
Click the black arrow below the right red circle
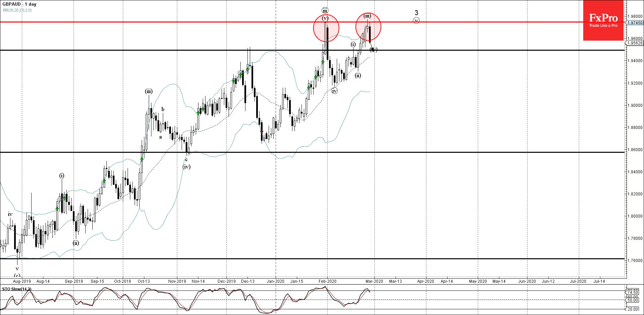[372, 49]
